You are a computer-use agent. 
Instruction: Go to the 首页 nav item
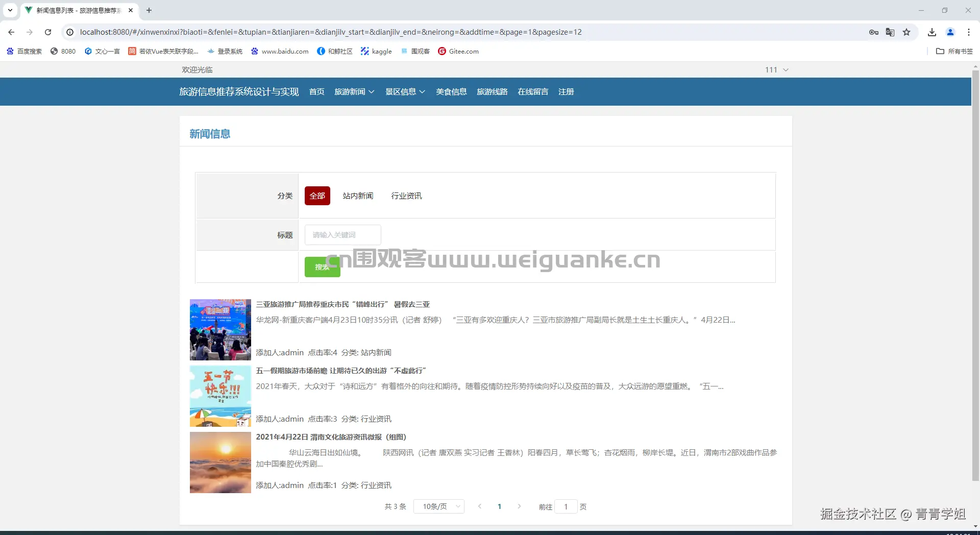pos(316,92)
